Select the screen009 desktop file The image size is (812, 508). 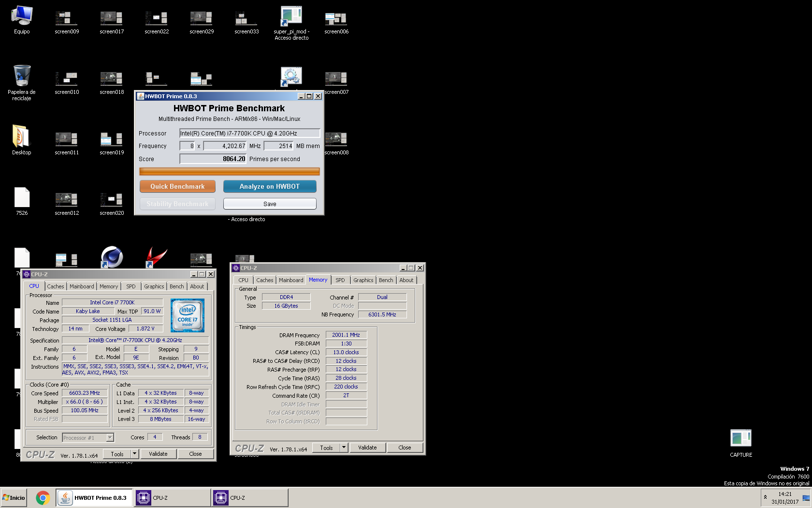pos(67,22)
